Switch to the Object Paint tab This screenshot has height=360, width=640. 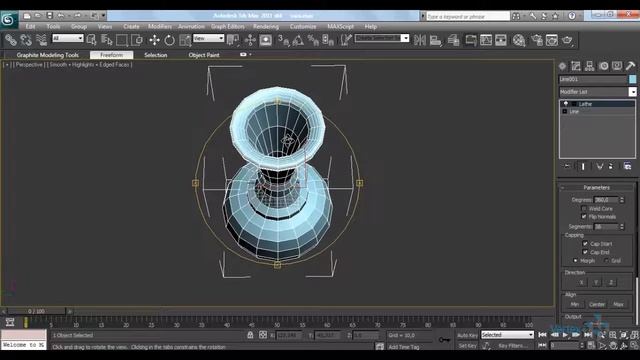click(x=204, y=55)
